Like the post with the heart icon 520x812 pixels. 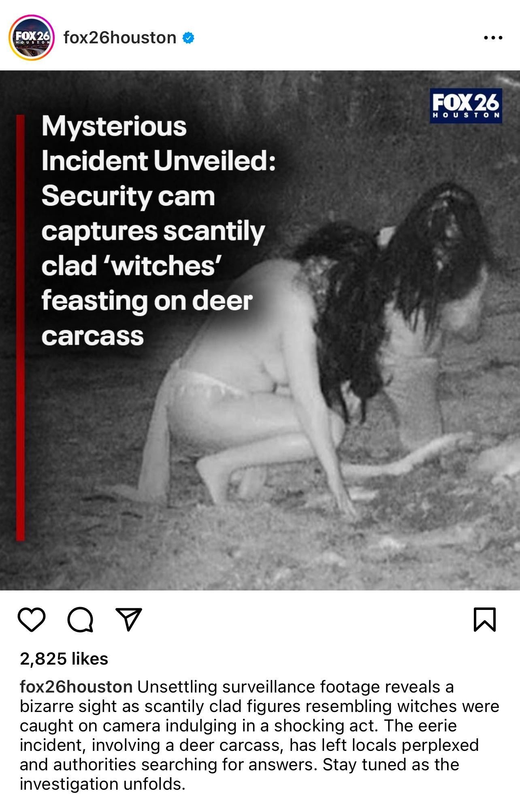(x=32, y=620)
